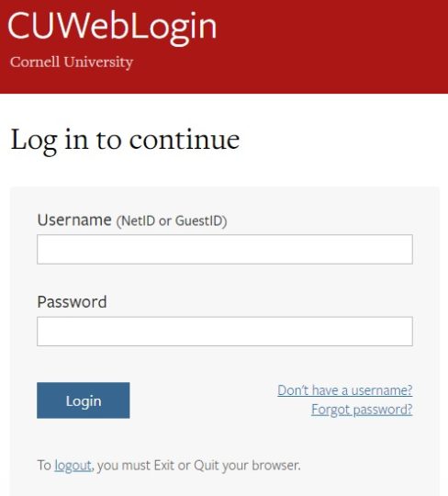Focus the Password text box
Image resolution: width=448 pixels, height=496 pixels.
[x=225, y=332]
